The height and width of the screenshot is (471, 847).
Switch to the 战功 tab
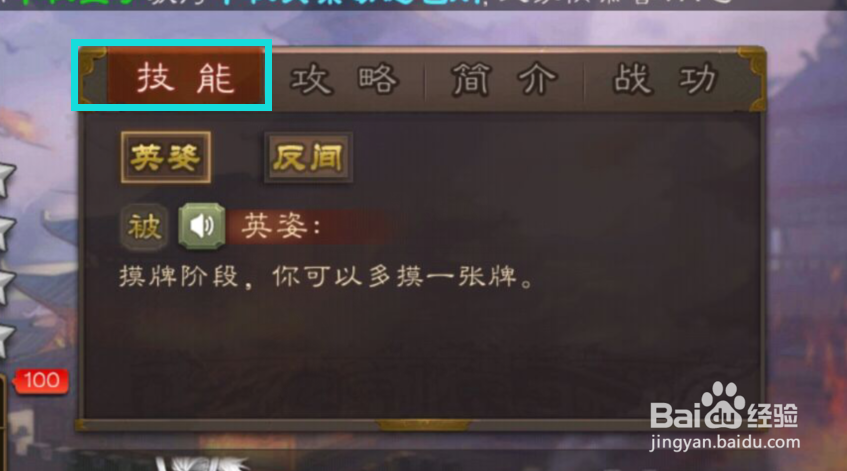tap(664, 79)
